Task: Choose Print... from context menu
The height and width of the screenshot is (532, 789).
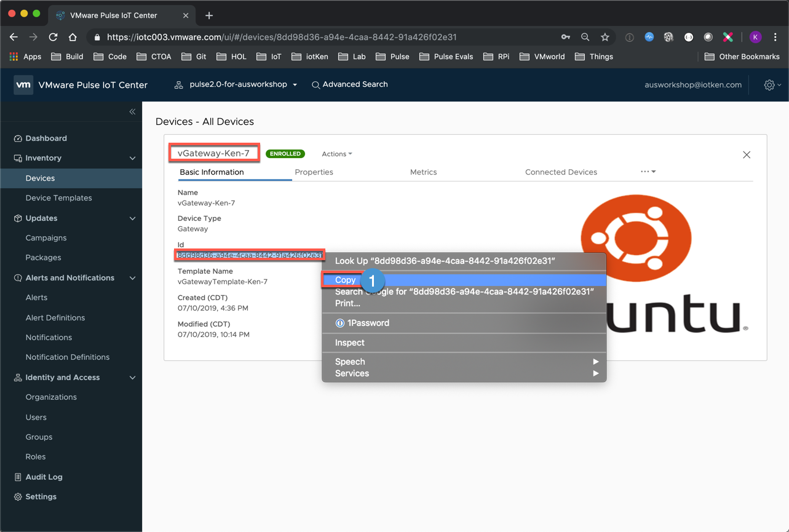Action: pyautogui.click(x=464, y=303)
